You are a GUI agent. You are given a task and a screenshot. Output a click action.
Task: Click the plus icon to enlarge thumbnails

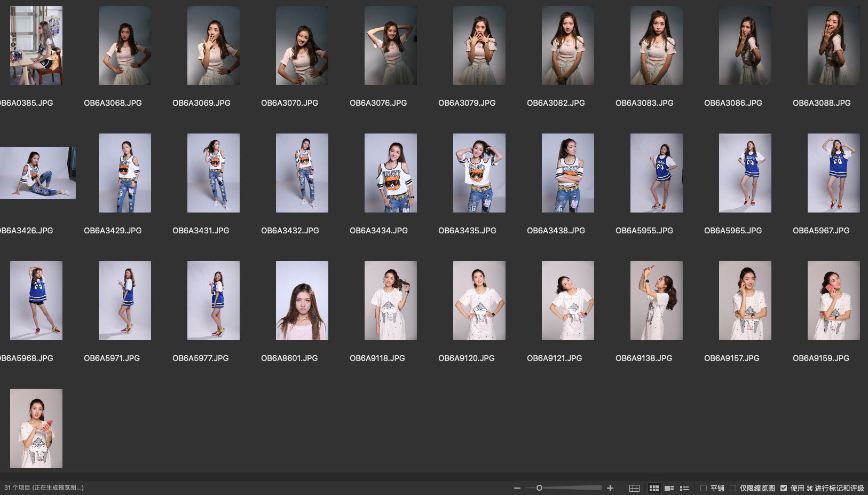coord(610,488)
